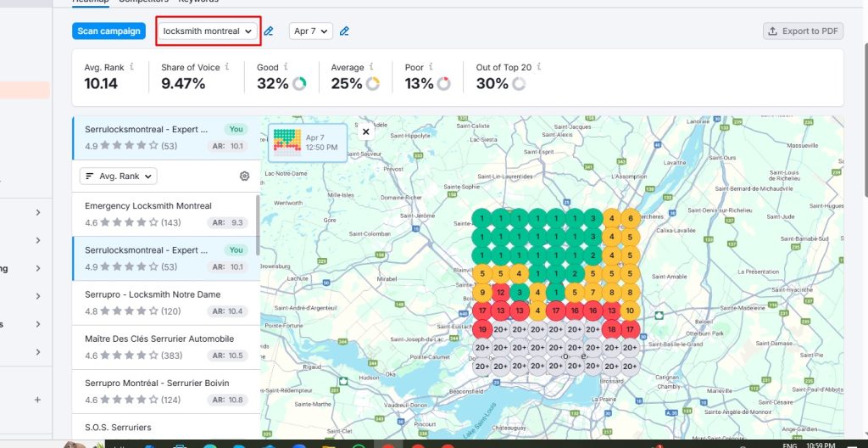
Task: Click the info icon next to Good
Action: point(286,66)
